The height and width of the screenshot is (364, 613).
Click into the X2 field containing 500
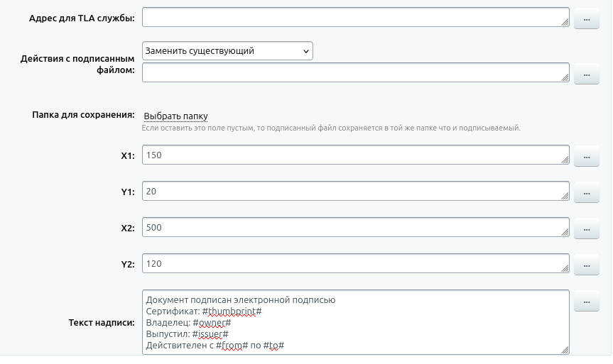pos(355,227)
